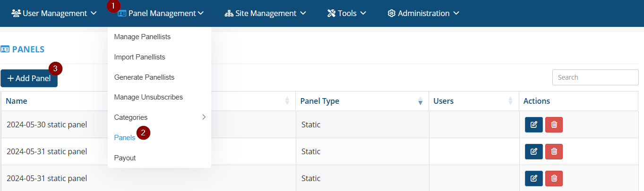The width and height of the screenshot is (644, 191).
Task: Sort table by Panel Type arrows
Action: [420, 101]
